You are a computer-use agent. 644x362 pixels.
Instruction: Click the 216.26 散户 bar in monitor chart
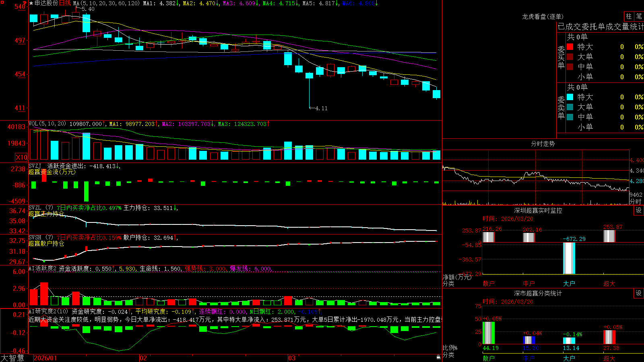click(x=489, y=237)
